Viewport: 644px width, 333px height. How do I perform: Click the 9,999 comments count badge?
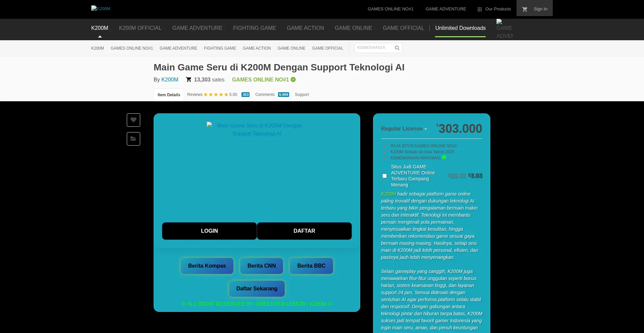point(283,95)
